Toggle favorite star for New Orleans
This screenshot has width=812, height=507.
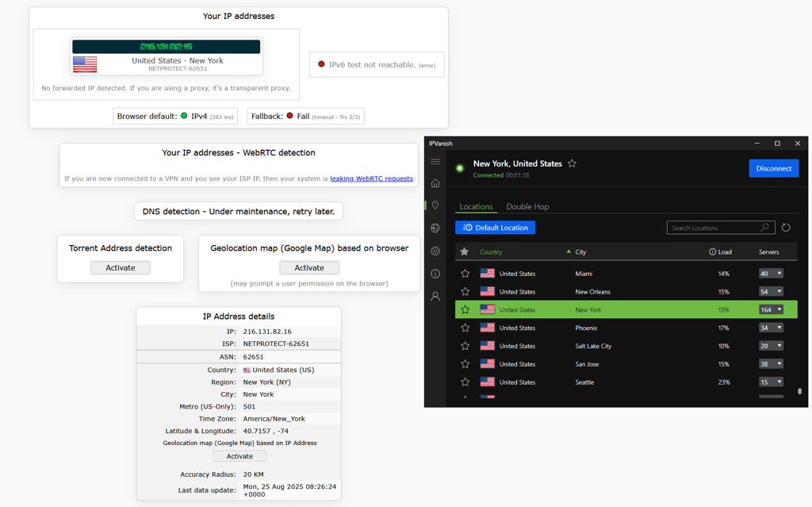tap(465, 291)
